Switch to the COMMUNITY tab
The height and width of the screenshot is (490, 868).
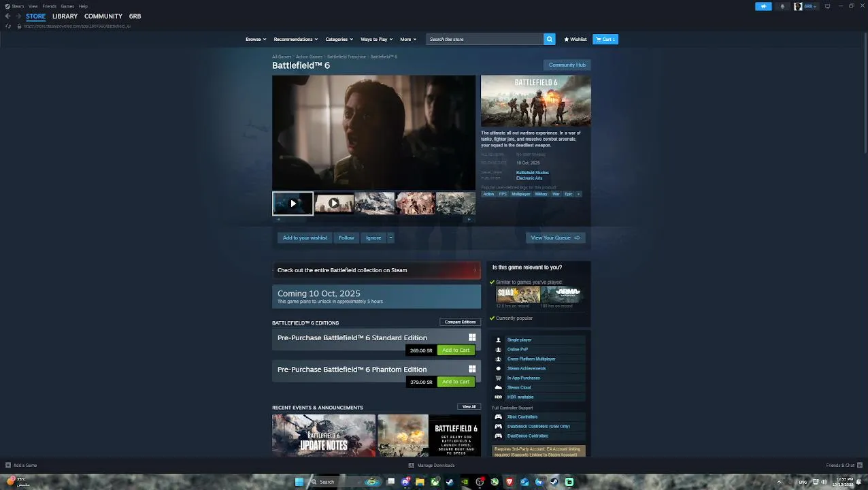103,16
